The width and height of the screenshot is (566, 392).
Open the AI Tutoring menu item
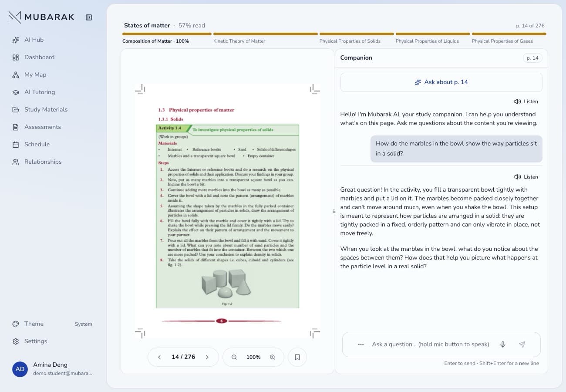52,92
